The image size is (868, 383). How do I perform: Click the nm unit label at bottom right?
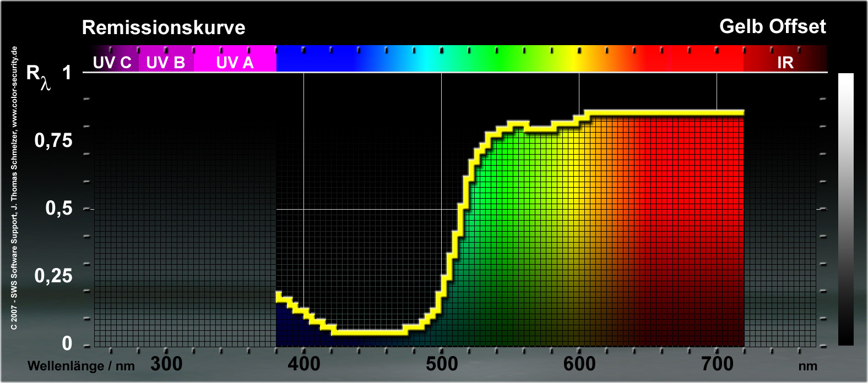point(808,366)
